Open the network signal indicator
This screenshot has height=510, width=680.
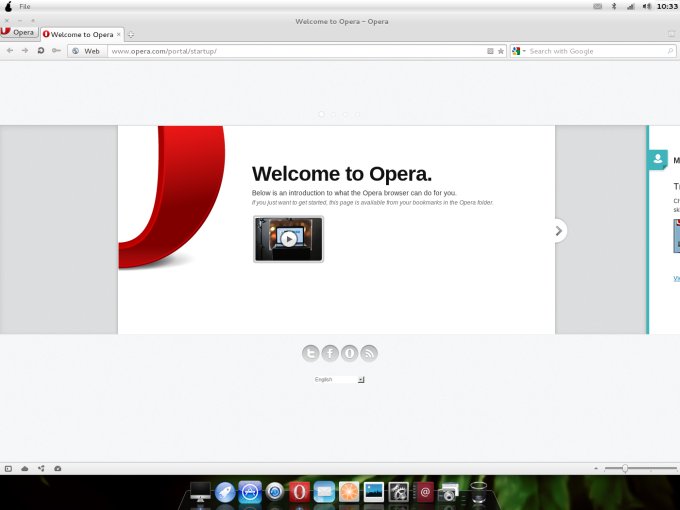tap(631, 6)
